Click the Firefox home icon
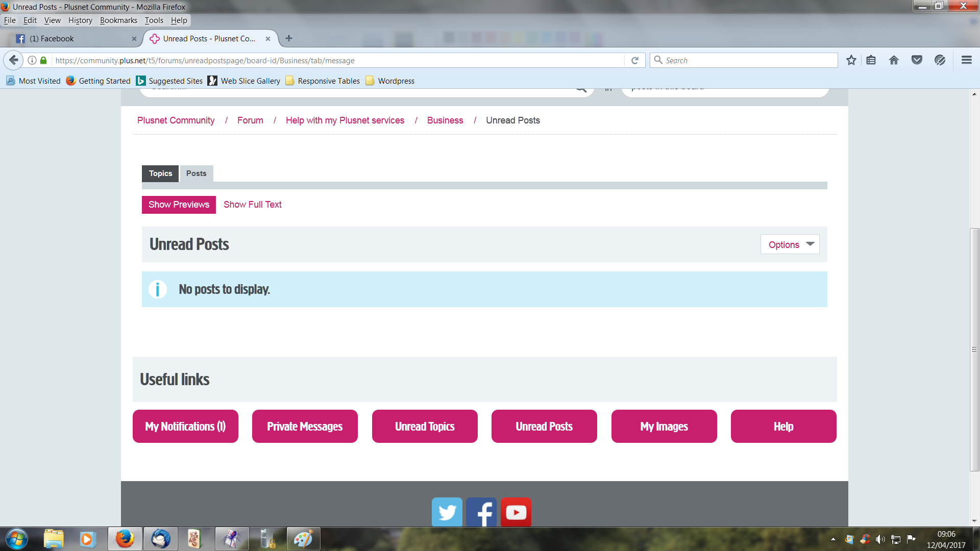The image size is (980, 551). pyautogui.click(x=894, y=60)
